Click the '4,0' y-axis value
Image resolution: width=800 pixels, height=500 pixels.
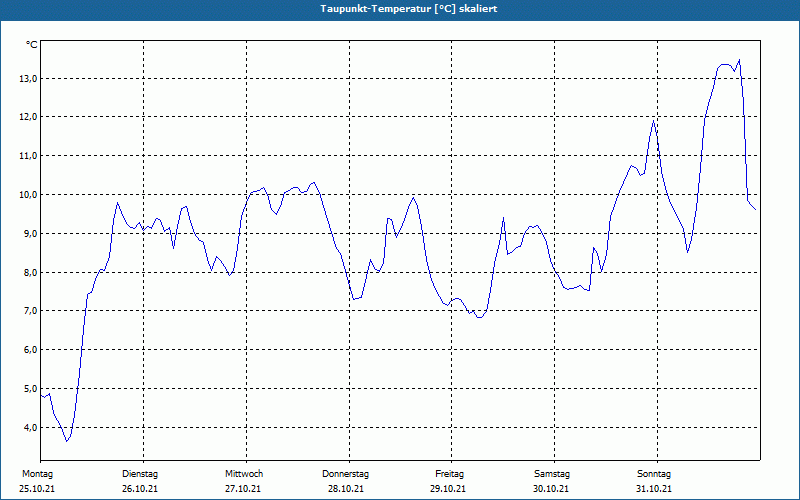tap(31, 428)
